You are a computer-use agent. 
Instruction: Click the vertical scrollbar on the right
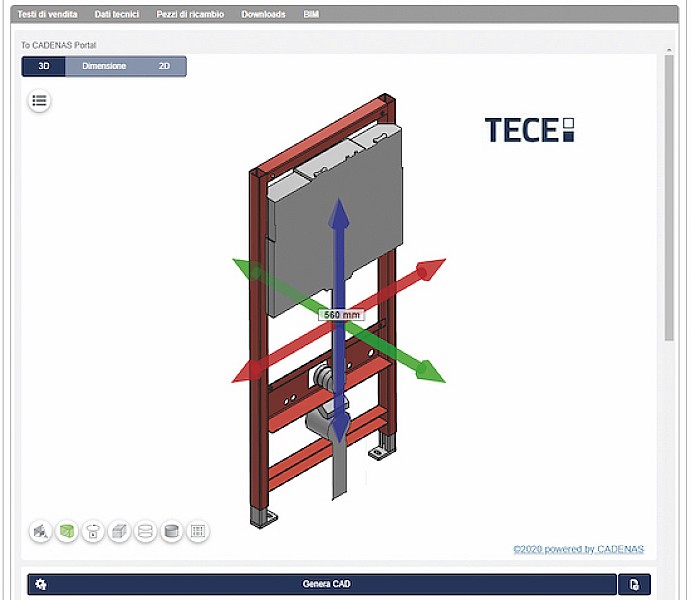[x=669, y=200]
